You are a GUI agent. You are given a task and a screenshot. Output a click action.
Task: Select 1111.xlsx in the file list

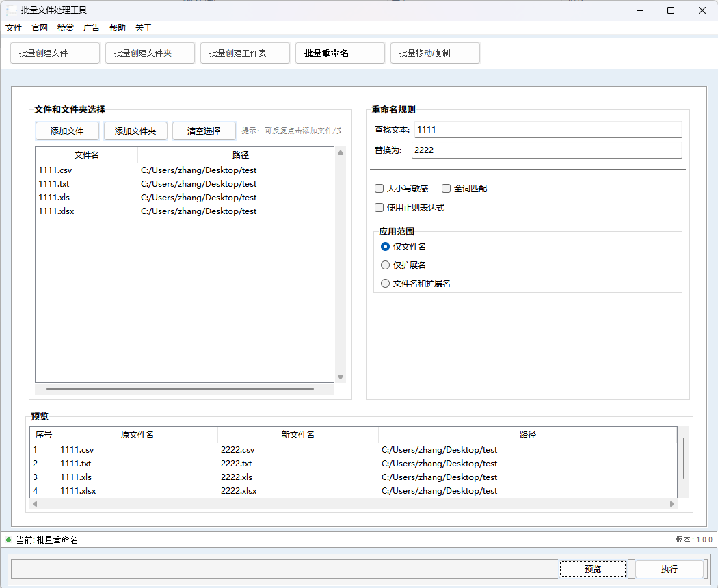pos(57,211)
